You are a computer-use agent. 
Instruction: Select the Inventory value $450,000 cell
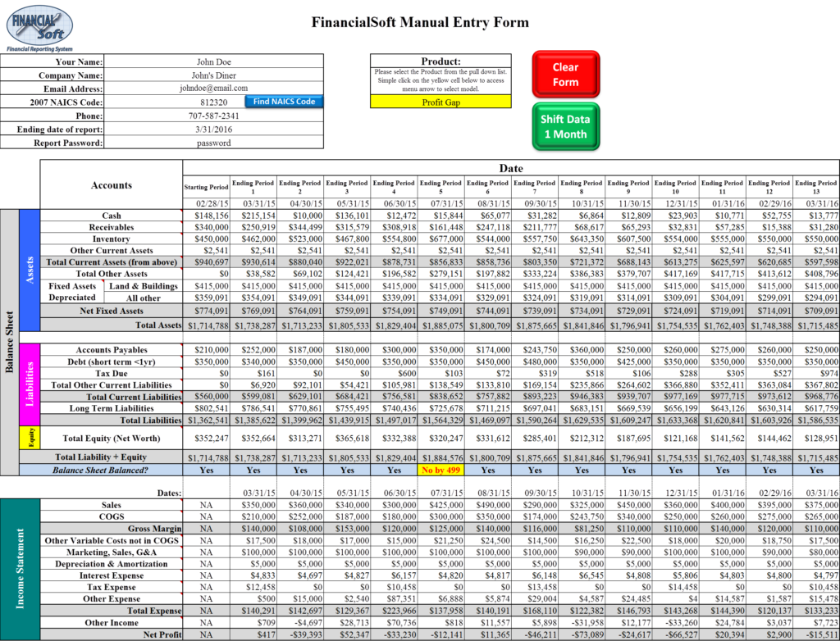pyautogui.click(x=206, y=239)
